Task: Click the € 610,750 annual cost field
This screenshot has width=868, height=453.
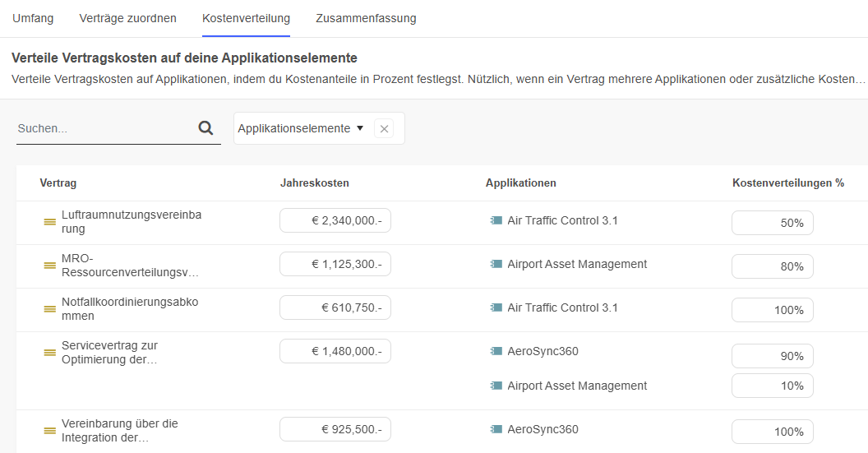Action: (335, 307)
